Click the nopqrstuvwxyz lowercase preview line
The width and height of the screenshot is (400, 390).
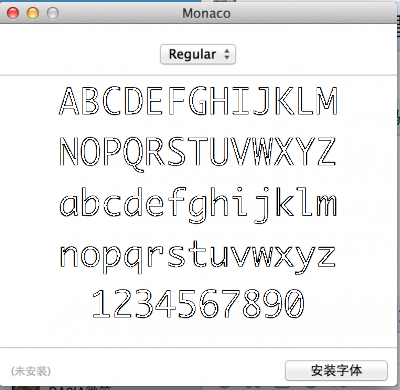(197, 257)
